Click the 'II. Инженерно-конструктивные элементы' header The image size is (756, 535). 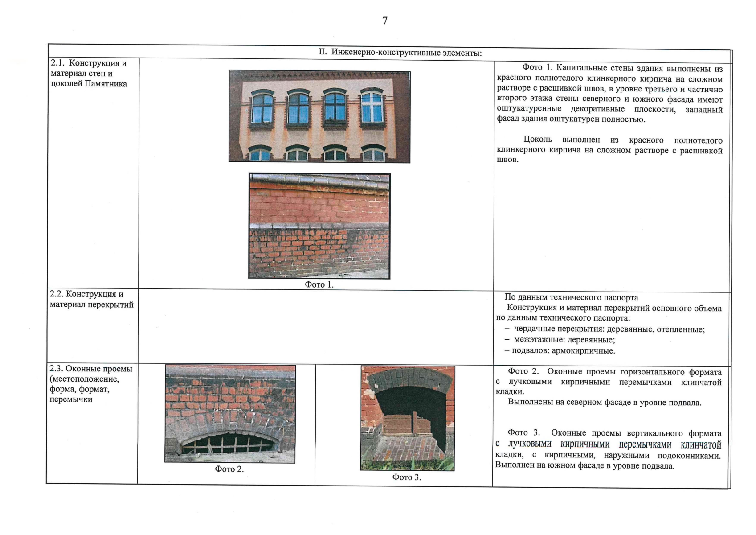point(400,53)
